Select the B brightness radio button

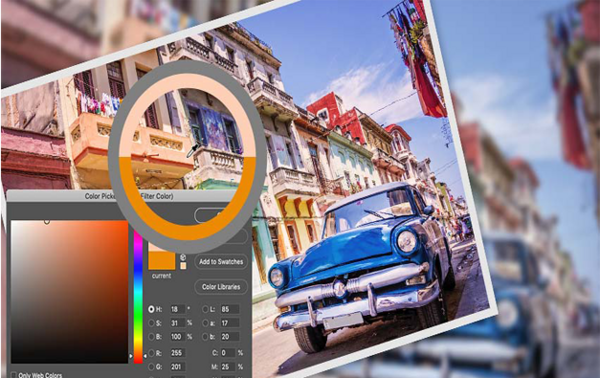coord(151,337)
